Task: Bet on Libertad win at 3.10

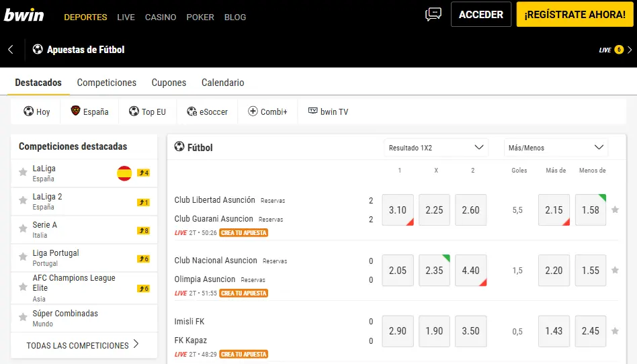Action: click(398, 210)
